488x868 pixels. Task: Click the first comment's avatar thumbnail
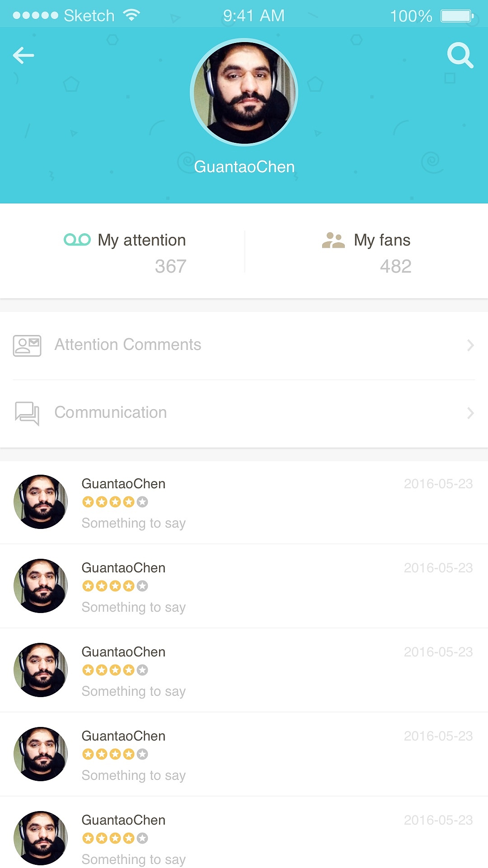[41, 502]
